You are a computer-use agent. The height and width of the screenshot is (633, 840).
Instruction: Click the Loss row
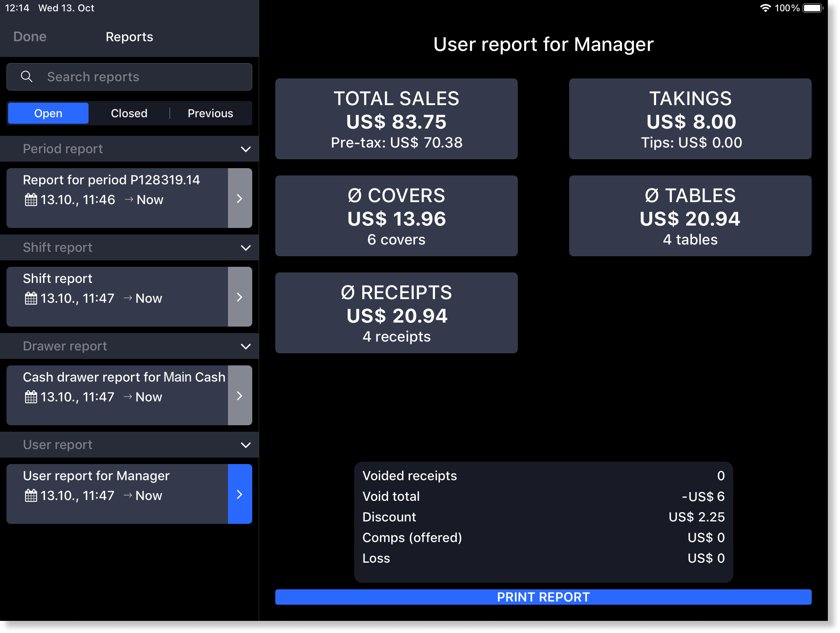click(543, 558)
